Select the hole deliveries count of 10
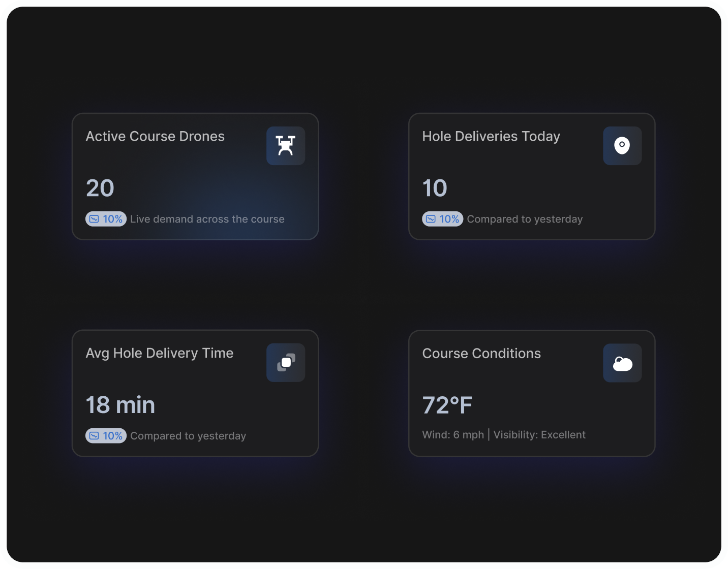 tap(435, 188)
